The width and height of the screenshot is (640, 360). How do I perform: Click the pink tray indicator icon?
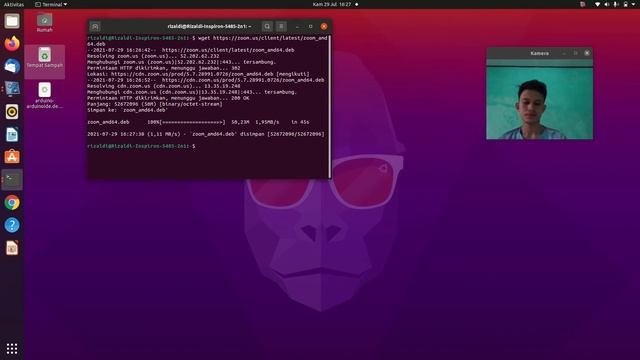[x=582, y=4]
